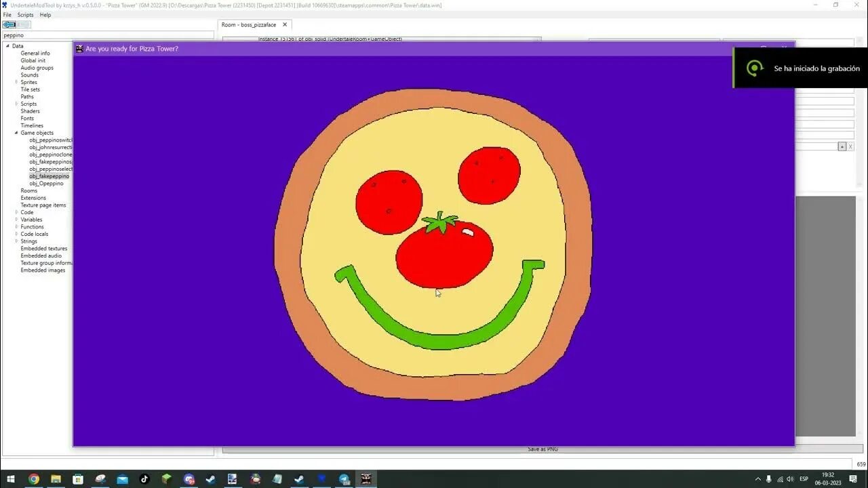Select obj_peppinoswitch game object

[51, 140]
